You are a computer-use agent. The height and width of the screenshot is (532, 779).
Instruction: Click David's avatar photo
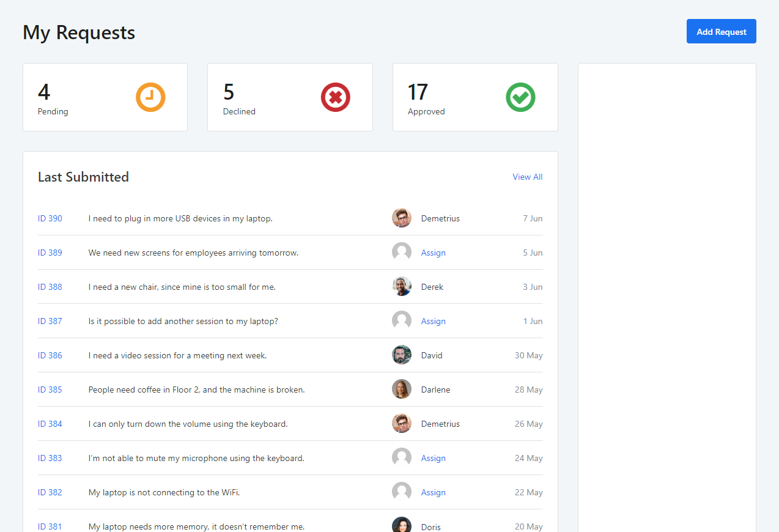(x=402, y=355)
